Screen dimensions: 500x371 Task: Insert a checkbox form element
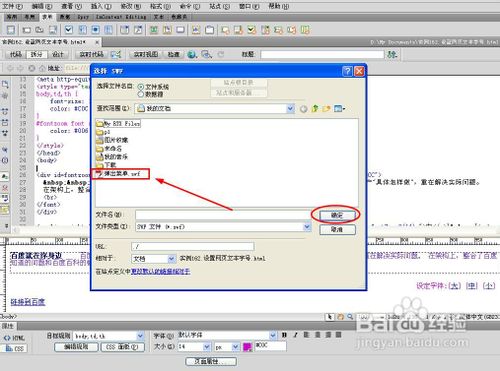coord(69,30)
